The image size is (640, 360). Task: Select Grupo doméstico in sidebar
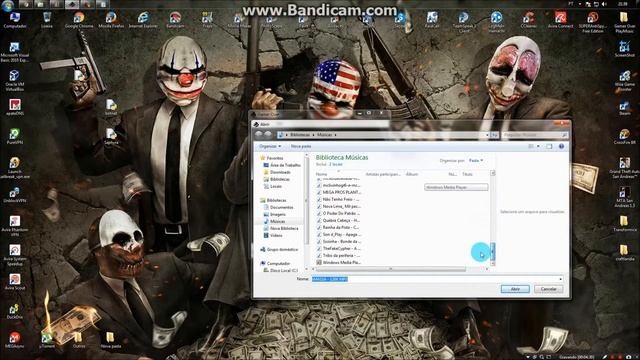pyautogui.click(x=279, y=249)
